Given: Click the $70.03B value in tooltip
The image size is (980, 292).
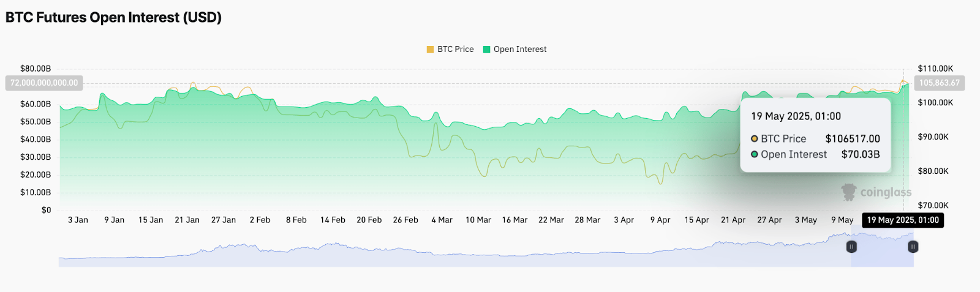Looking at the screenshot, I should point(860,154).
